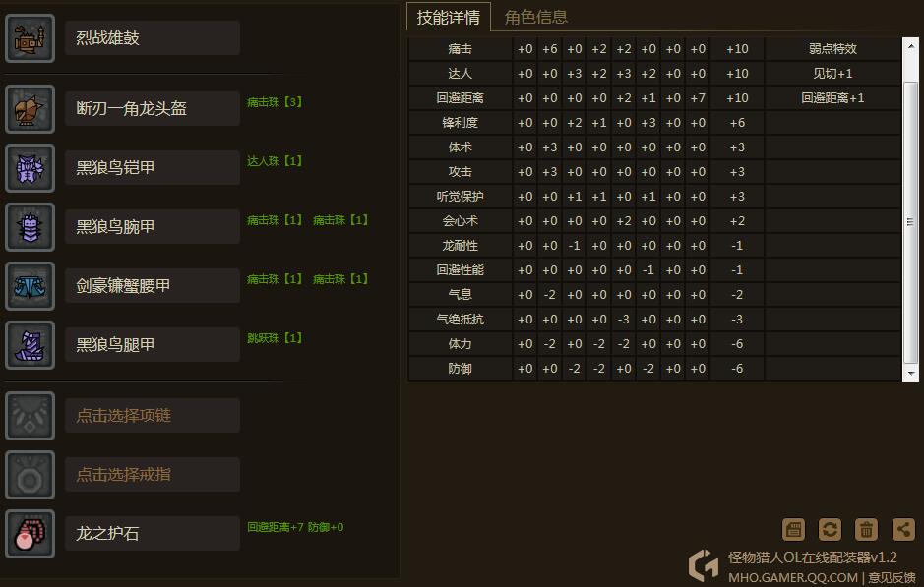This screenshot has height=587, width=924.
Task: Click the 防御 skill row name
Action: (x=460, y=369)
